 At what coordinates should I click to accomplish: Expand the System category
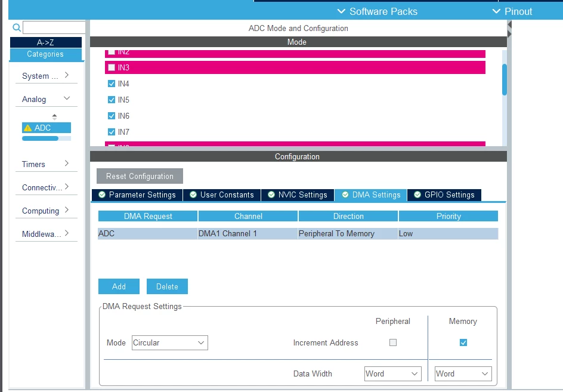[47, 76]
